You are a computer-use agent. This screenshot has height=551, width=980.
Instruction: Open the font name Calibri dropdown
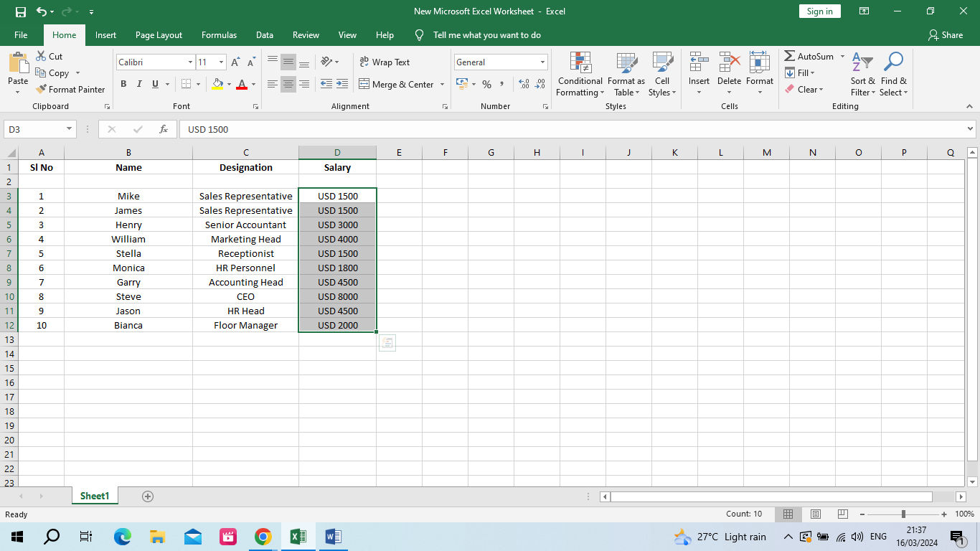(190, 62)
